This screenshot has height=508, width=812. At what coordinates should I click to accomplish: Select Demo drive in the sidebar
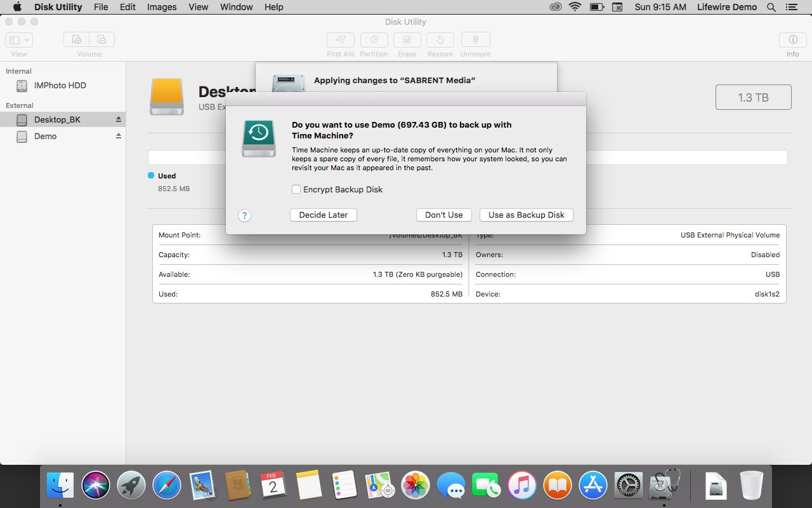(63, 136)
